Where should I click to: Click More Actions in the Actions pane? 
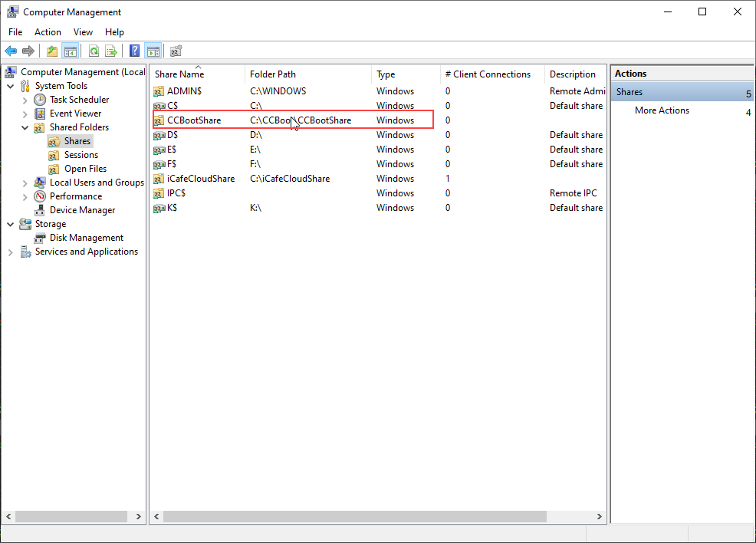[x=661, y=110]
